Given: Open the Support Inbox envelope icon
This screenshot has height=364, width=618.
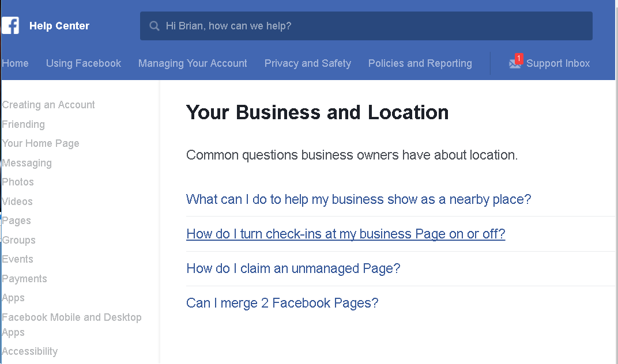Looking at the screenshot, I should (x=514, y=65).
